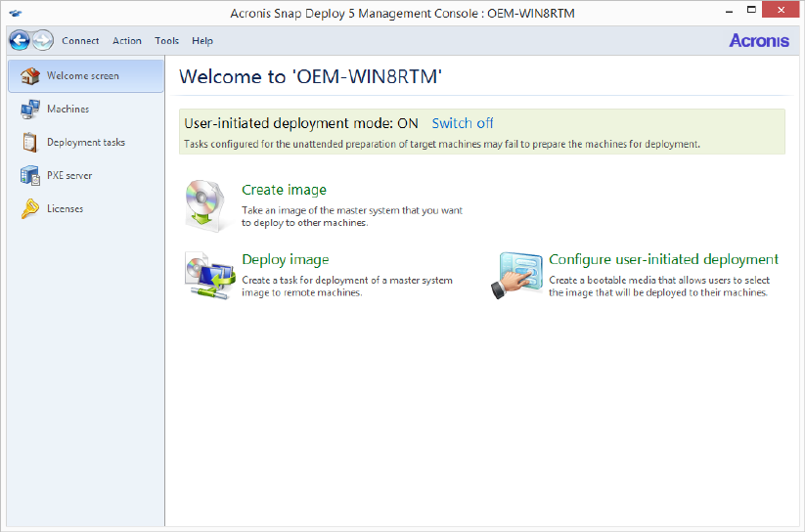The width and height of the screenshot is (805, 532).
Task: Click the Deploy image link
Action: [x=285, y=259]
